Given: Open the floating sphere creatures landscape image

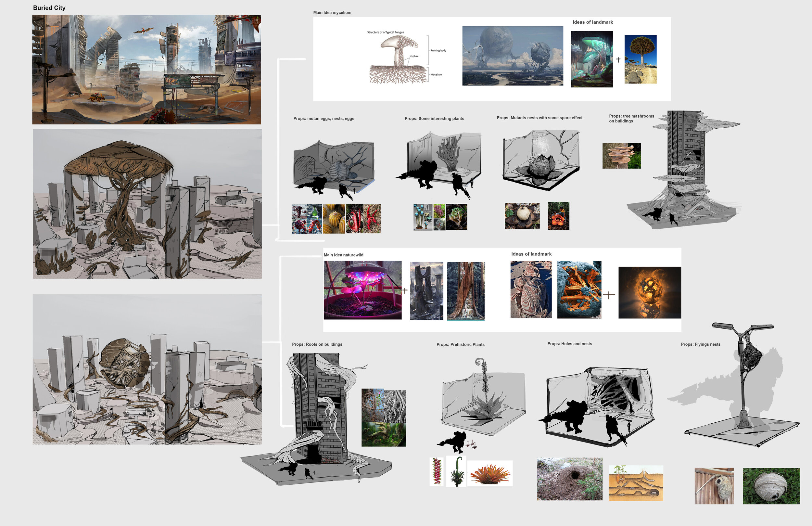Looking at the screenshot, I should [513, 56].
